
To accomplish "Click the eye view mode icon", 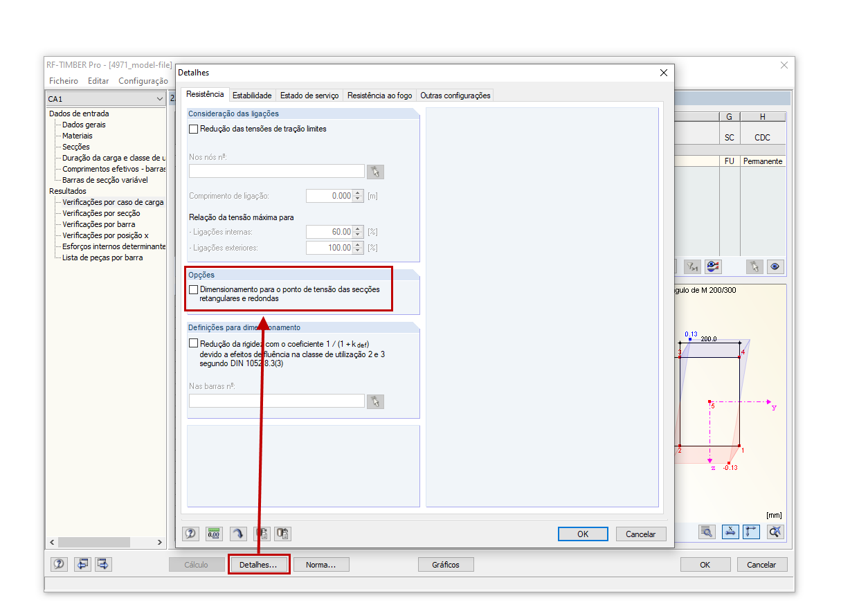I will [x=775, y=266].
